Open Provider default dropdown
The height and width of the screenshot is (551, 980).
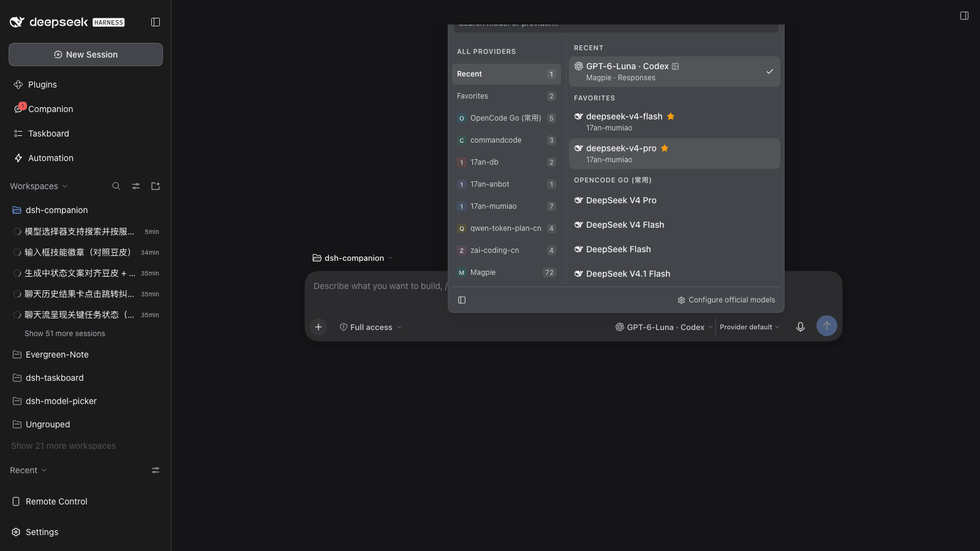tap(750, 327)
